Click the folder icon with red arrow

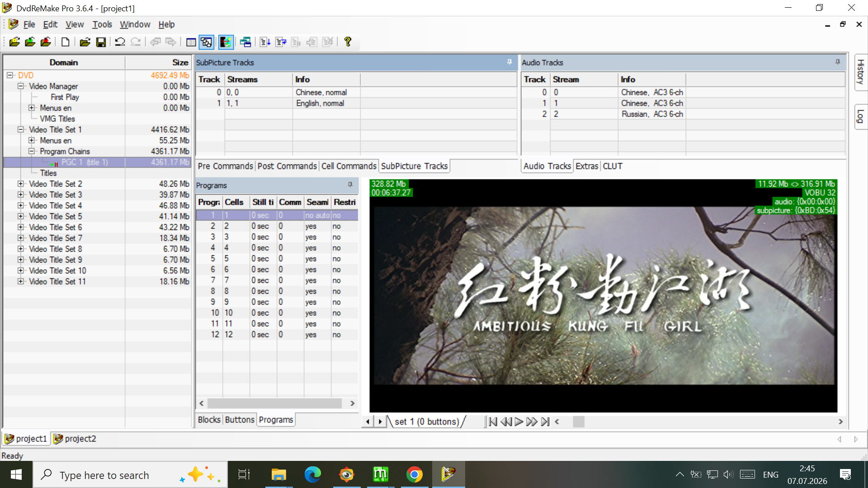tap(46, 42)
